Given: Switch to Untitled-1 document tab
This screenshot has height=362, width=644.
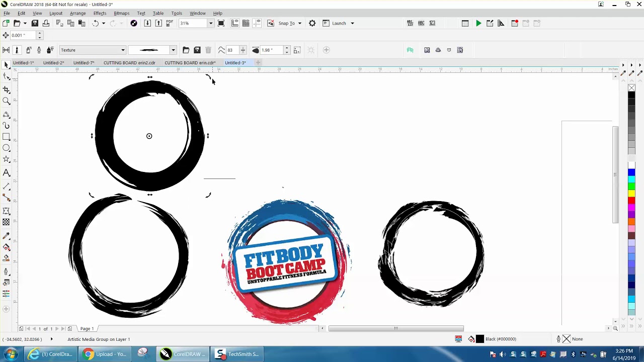Looking at the screenshot, I should (x=24, y=63).
